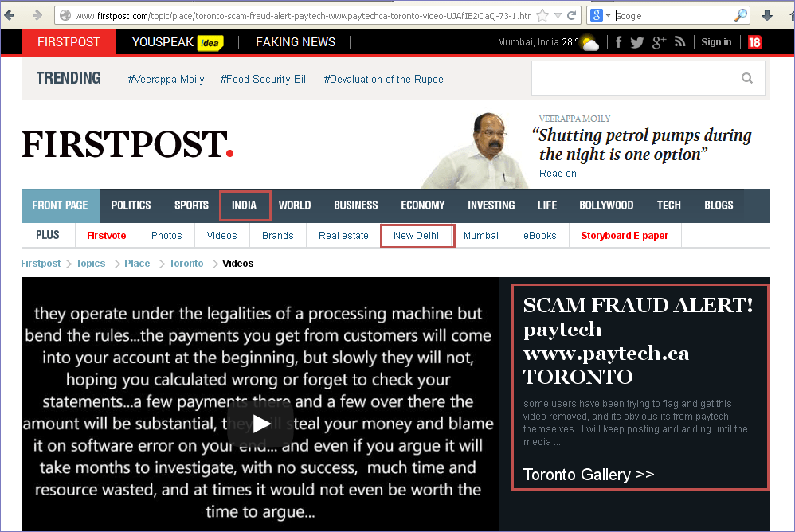Select SPORTS navigation item
Screen dimensions: 795x532
(192, 205)
